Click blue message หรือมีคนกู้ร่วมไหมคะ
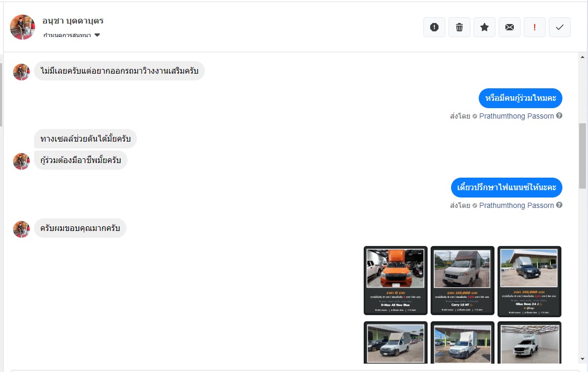The width and height of the screenshot is (588, 372). [x=521, y=98]
